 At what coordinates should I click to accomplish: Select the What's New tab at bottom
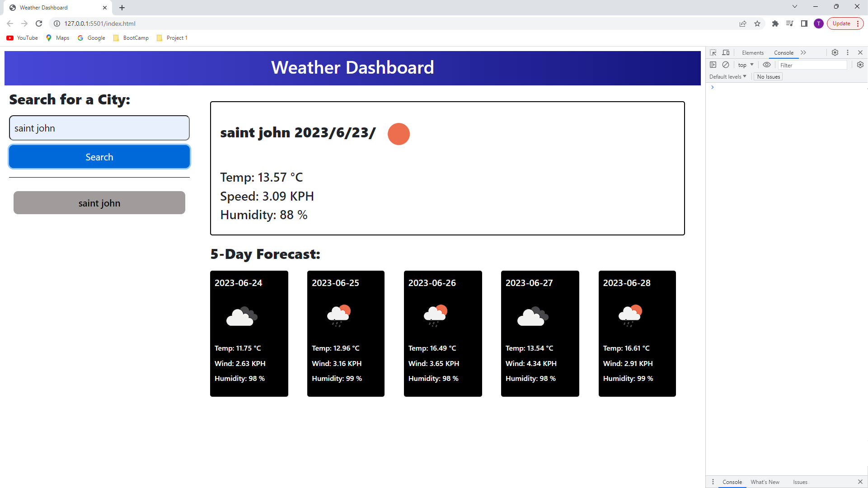765,482
